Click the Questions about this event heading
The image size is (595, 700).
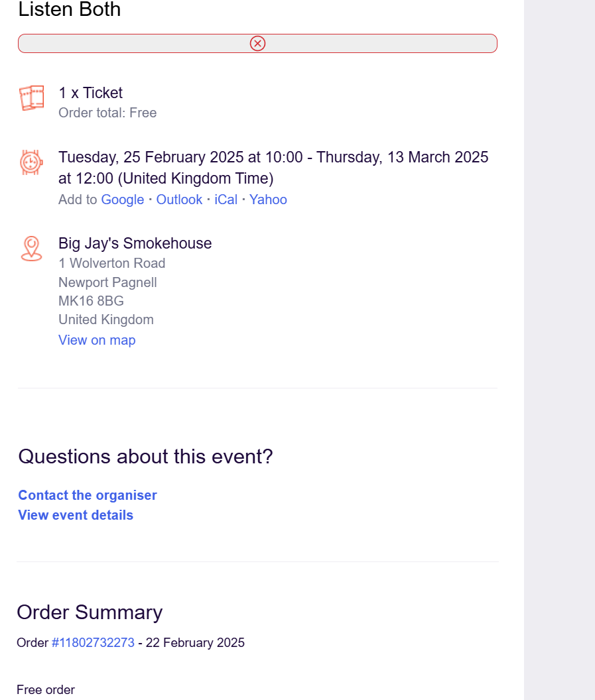coord(146,457)
